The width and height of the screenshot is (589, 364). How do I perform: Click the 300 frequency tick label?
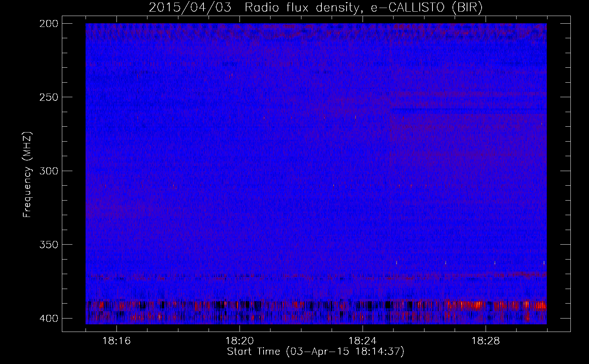(x=49, y=171)
